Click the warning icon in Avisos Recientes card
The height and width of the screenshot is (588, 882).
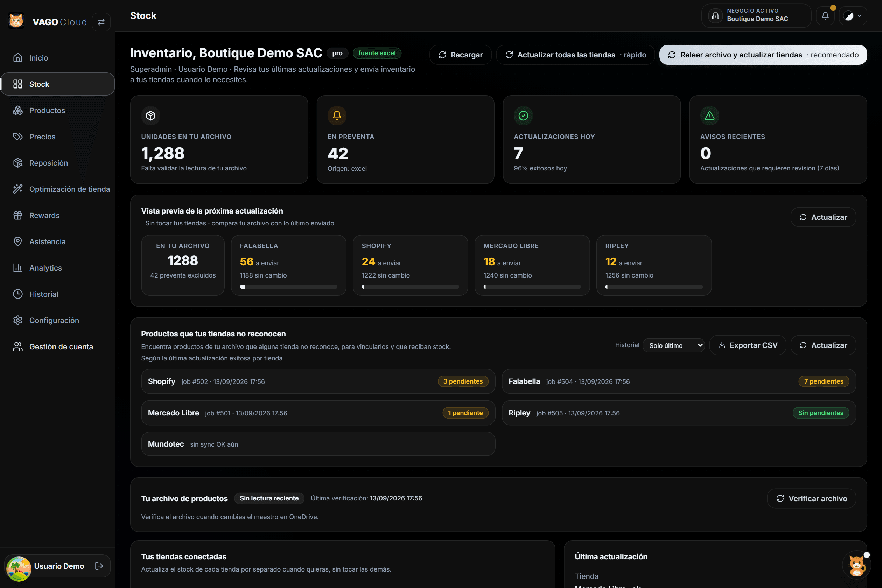710,115
